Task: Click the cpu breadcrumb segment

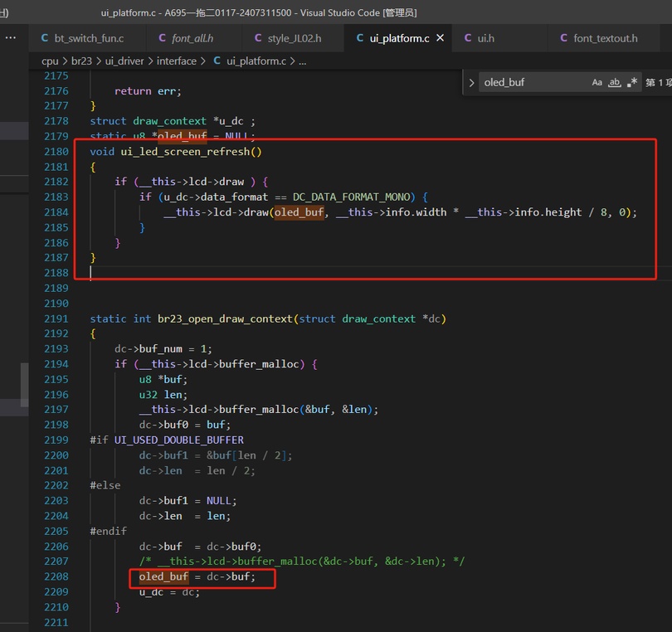Action: click(x=50, y=61)
